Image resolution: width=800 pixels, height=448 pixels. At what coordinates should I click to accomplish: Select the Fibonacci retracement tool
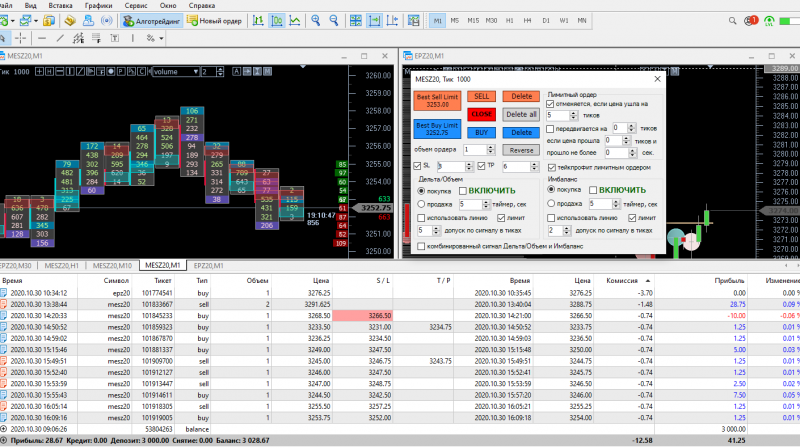point(96,38)
